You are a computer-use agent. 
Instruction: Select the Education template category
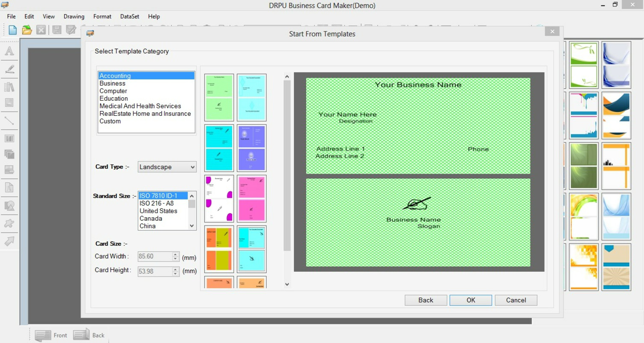[114, 98]
